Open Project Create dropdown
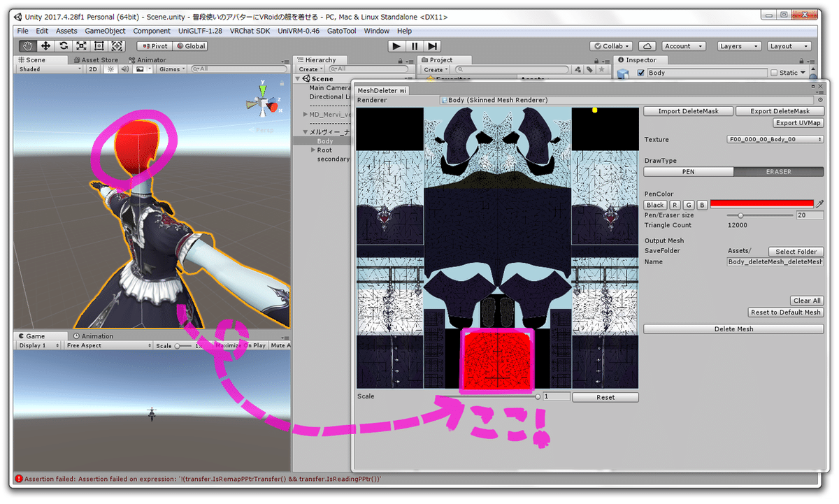This screenshot has width=839, height=504. tap(435, 70)
